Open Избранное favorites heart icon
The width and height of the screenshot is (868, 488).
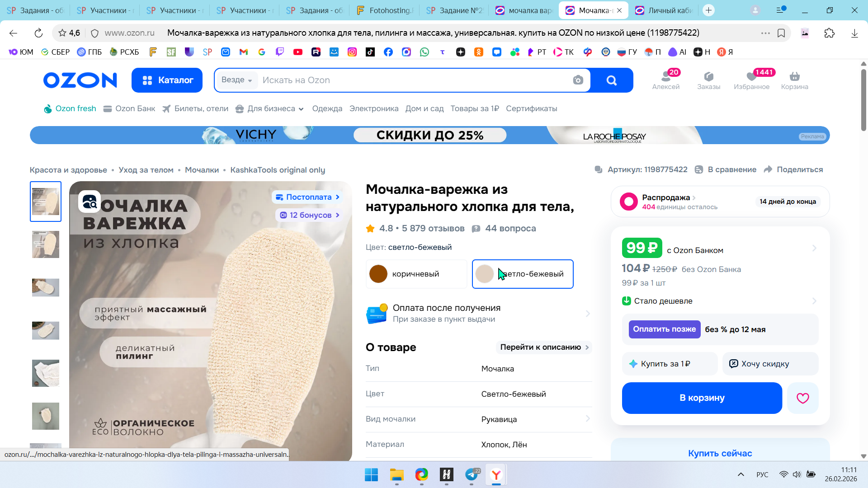point(751,80)
